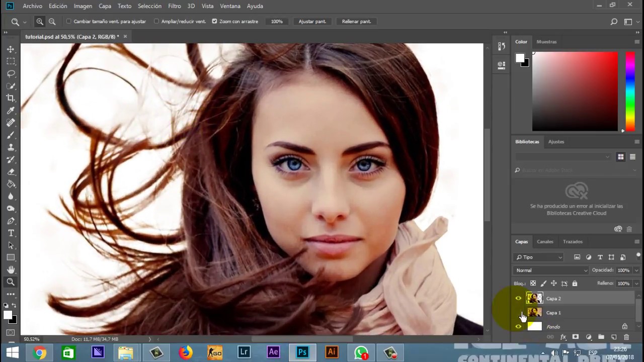644x362 pixels.
Task: Choose the zoom out magnifier option
Action: tap(52, 22)
